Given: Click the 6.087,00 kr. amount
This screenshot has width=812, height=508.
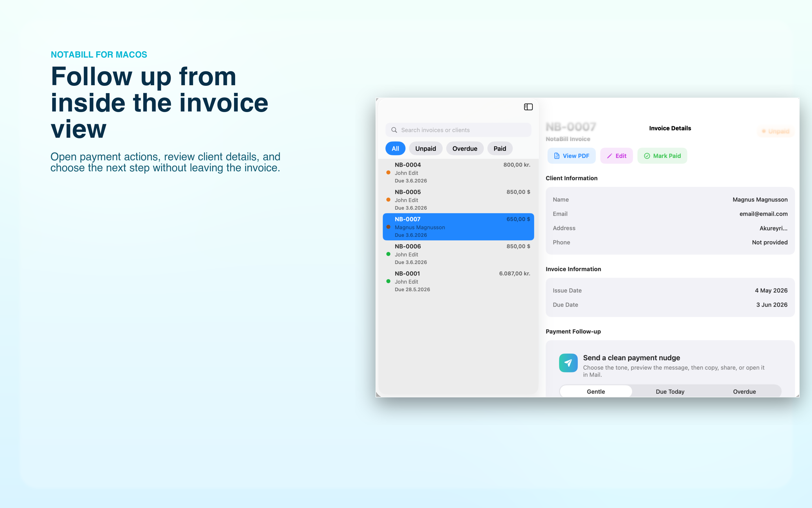Looking at the screenshot, I should 515,273.
